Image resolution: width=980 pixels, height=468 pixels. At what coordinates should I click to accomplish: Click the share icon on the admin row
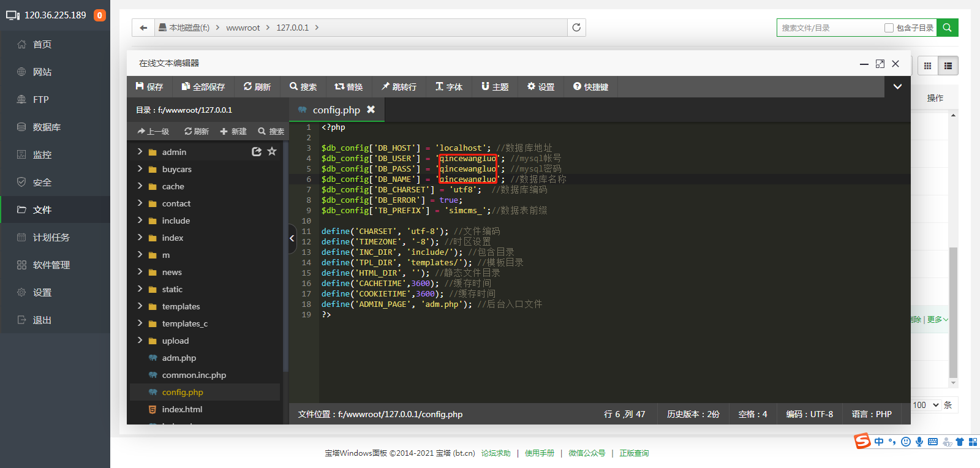[257, 151]
